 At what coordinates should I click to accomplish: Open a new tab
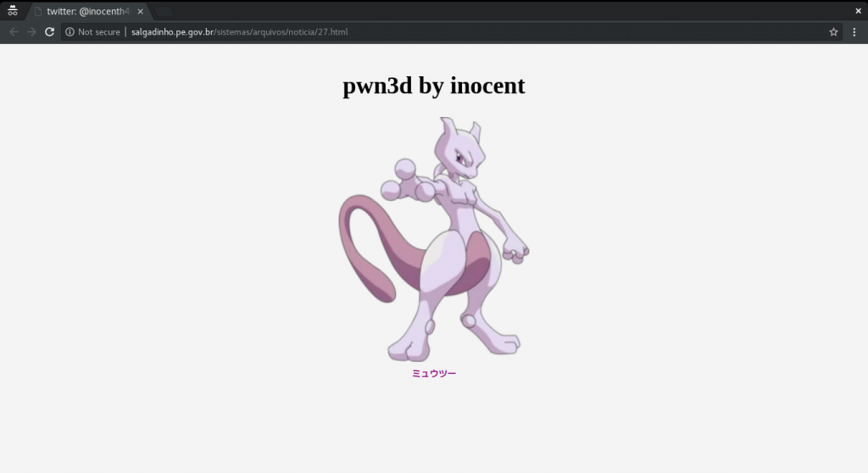[x=164, y=12]
